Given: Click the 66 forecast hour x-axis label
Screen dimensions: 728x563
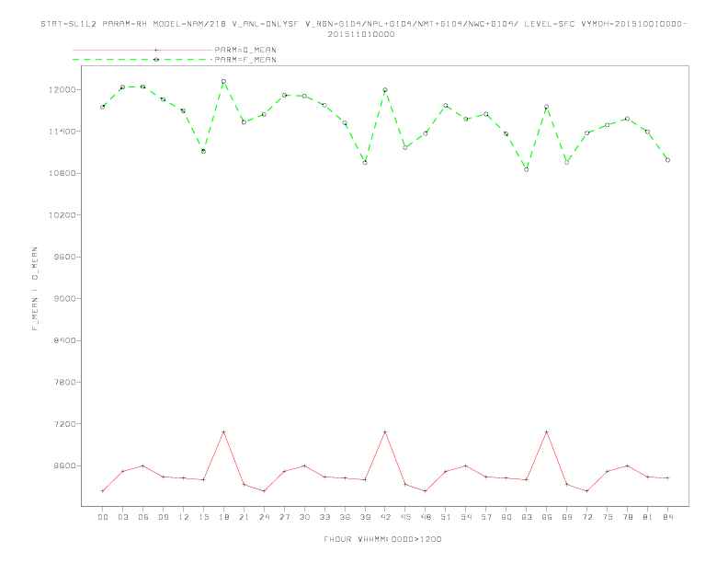Looking at the screenshot, I should (547, 517).
